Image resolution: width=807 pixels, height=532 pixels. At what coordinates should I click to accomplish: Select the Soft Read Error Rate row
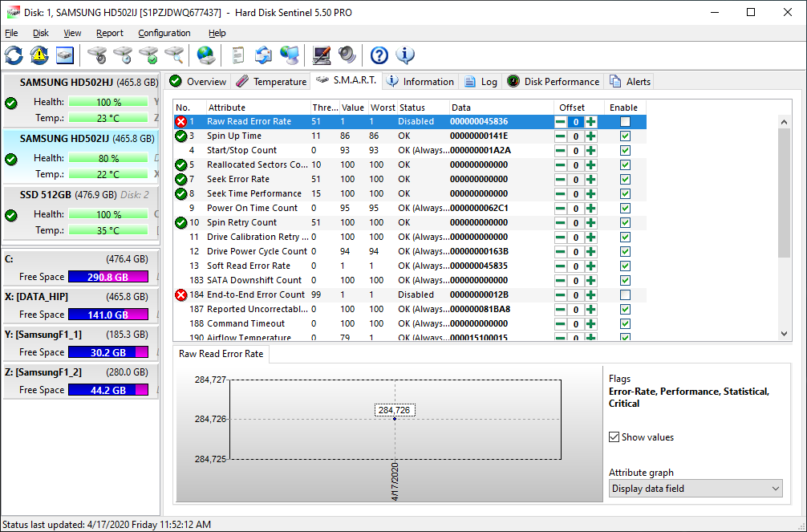click(410, 266)
